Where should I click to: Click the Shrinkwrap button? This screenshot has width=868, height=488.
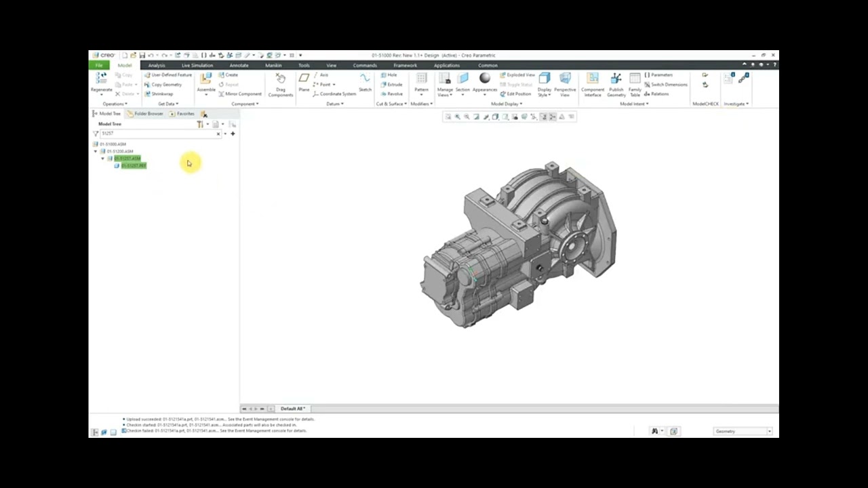159,94
